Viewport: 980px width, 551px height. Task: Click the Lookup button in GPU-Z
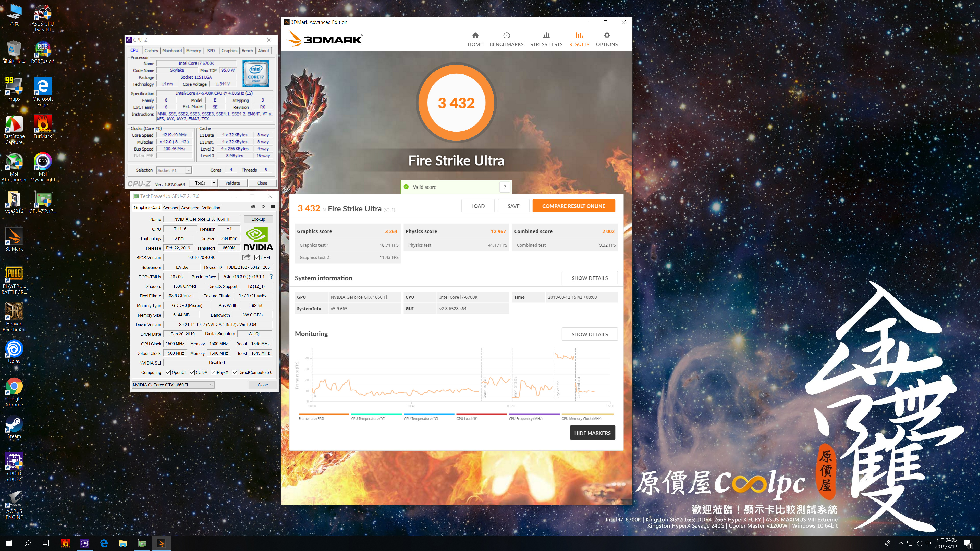pos(258,219)
